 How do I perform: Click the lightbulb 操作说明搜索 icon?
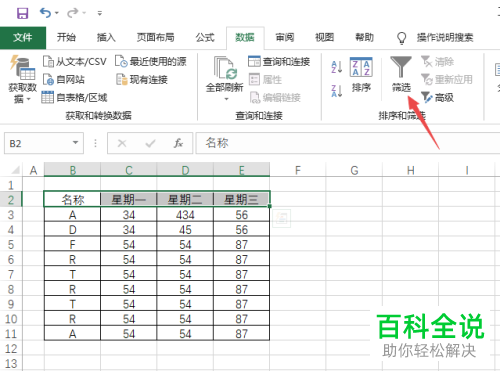point(402,38)
